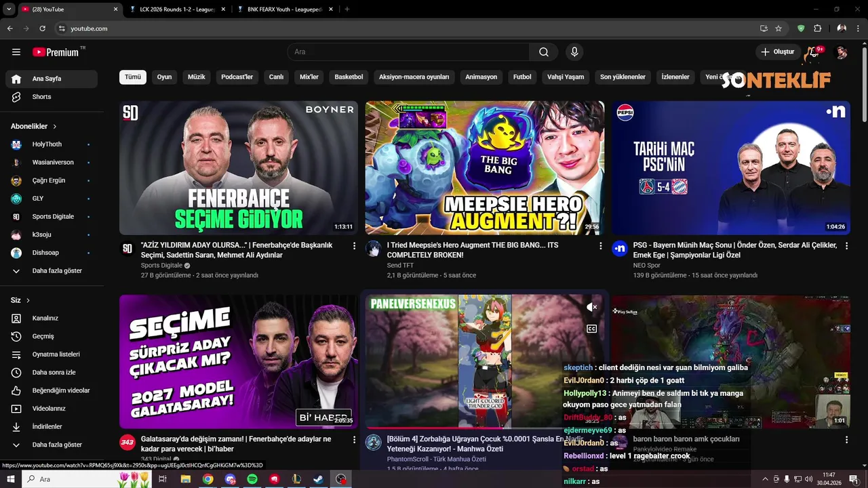Open the YouTube account avatar menu
This screenshot has width=868, height=488.
[841, 52]
